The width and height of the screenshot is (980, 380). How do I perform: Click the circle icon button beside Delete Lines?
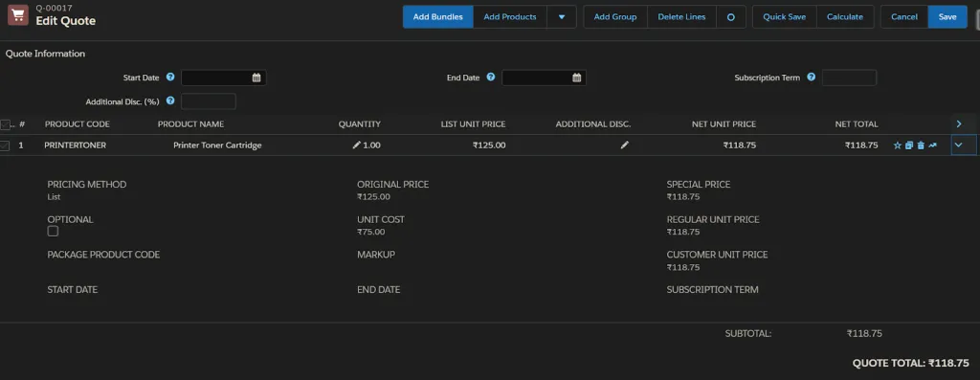click(730, 17)
